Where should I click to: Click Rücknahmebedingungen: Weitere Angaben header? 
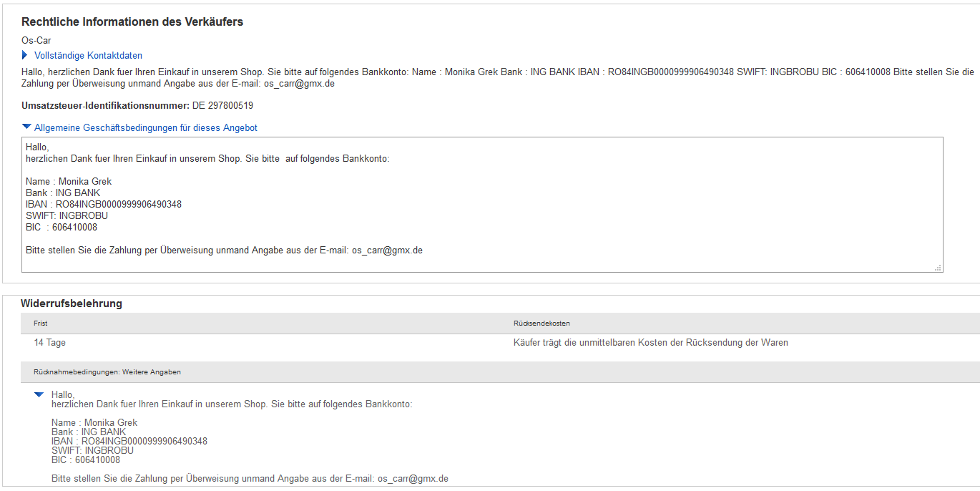[x=107, y=372]
